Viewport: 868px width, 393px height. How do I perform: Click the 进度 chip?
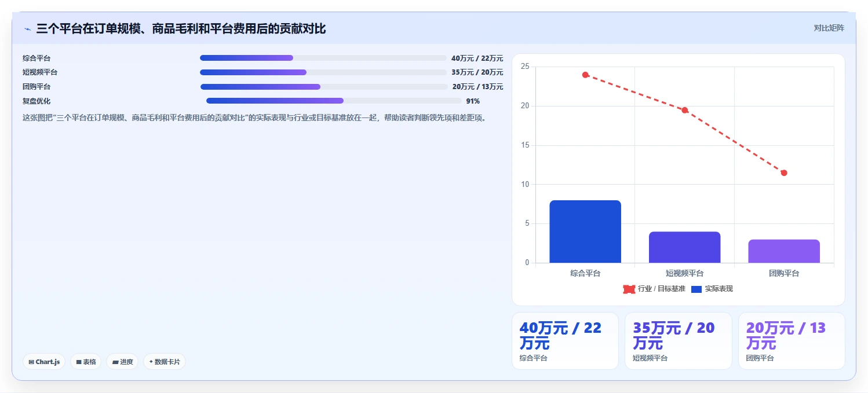122,362
